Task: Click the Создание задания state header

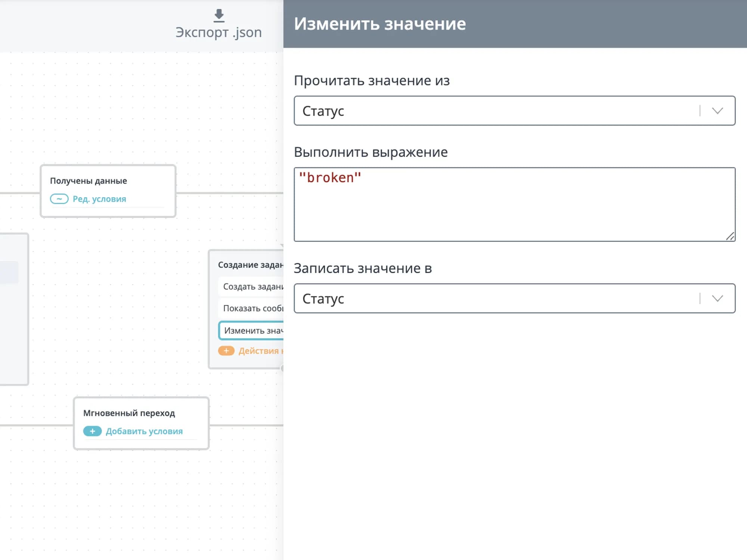Action: tap(250, 265)
